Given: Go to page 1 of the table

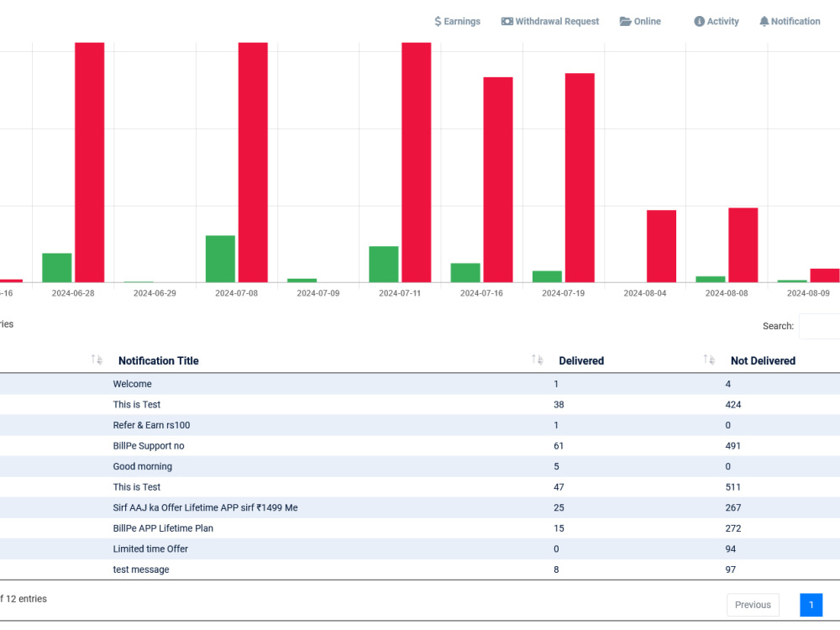Looking at the screenshot, I should point(811,605).
